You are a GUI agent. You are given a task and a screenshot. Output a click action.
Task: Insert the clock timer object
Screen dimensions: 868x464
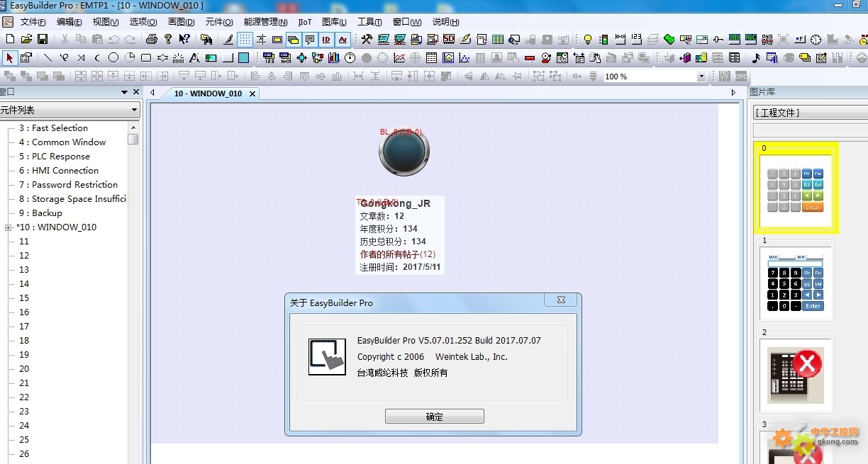tap(816, 39)
